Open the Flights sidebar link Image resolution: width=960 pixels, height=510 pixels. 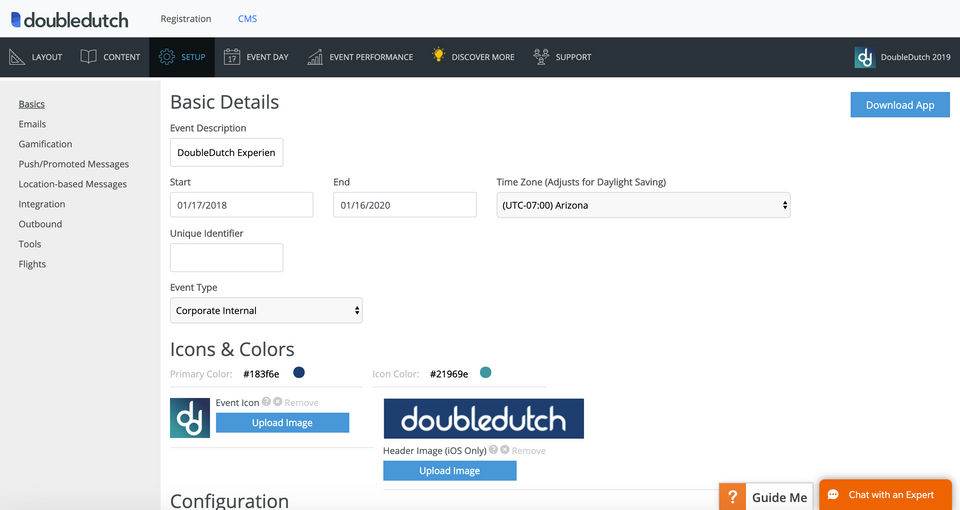(32, 264)
